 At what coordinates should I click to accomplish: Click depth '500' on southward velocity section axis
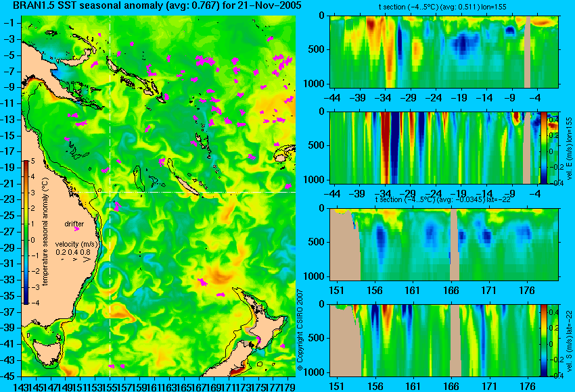point(317,338)
